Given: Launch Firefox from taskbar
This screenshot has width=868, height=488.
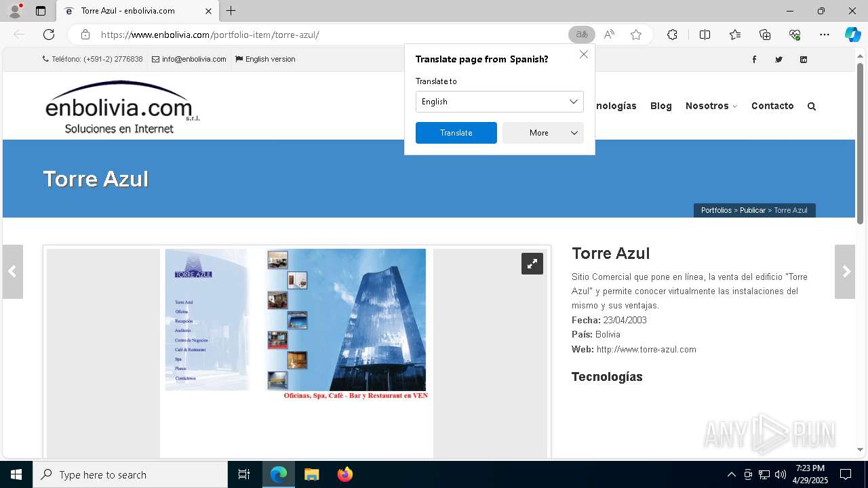Looking at the screenshot, I should [x=344, y=474].
